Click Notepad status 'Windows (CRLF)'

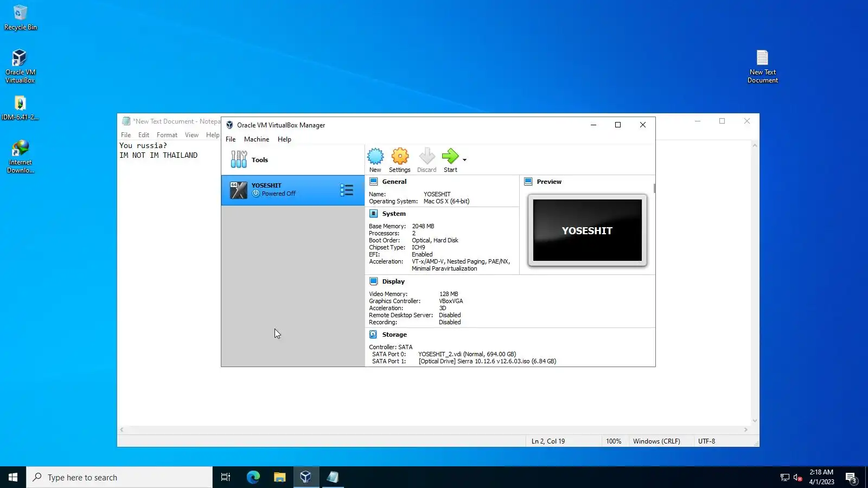click(x=656, y=441)
